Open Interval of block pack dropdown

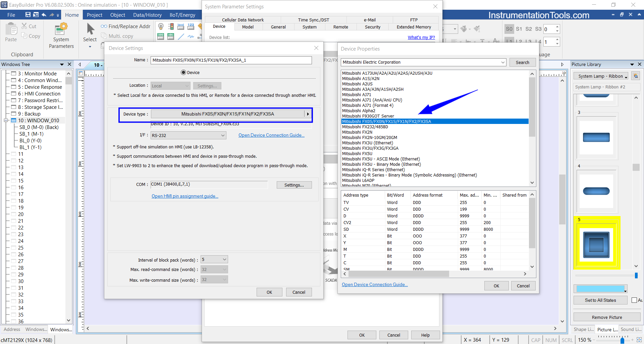214,260
